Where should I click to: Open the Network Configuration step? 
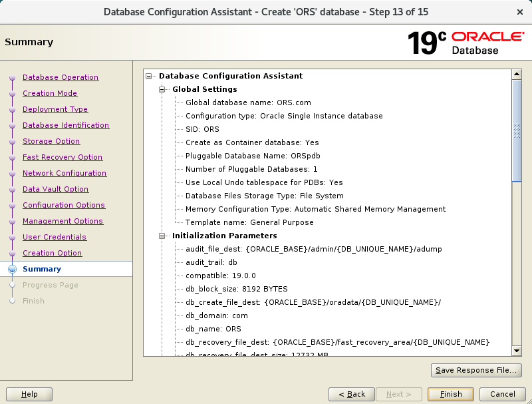pos(65,173)
